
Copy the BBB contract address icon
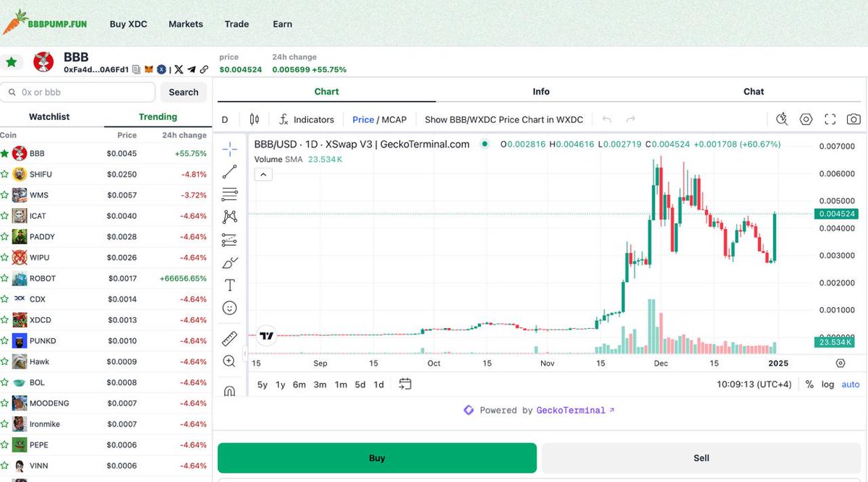[x=136, y=69]
